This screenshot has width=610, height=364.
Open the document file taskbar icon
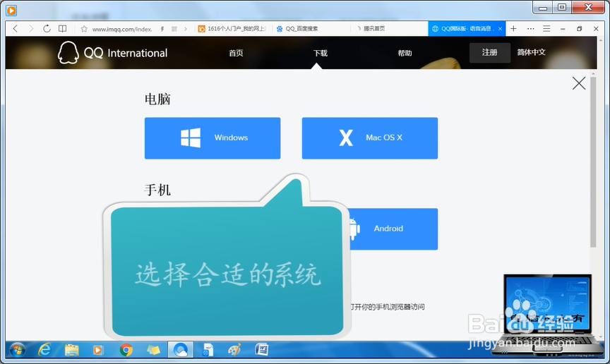[x=208, y=350]
